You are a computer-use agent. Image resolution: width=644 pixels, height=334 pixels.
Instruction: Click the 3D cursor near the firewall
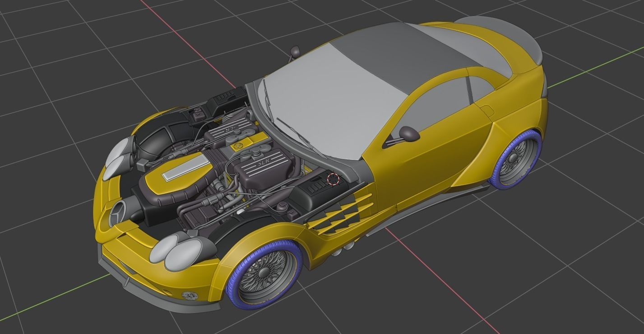333,179
